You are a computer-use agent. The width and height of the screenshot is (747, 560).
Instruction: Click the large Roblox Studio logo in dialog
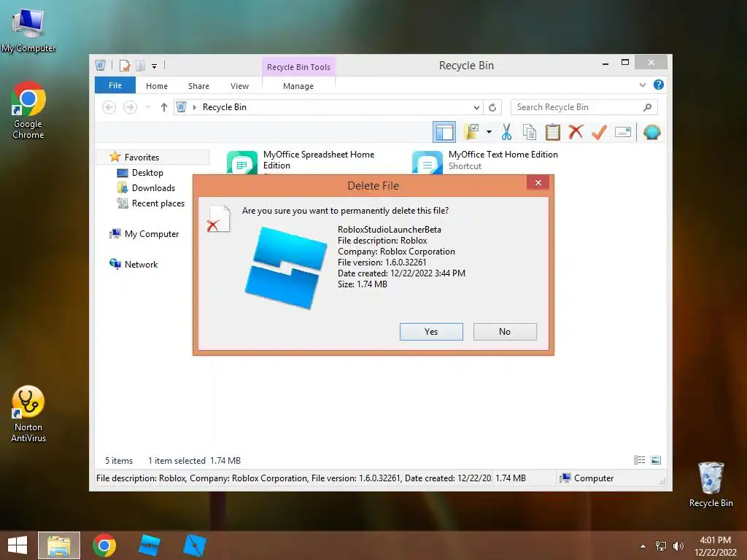[286, 268]
